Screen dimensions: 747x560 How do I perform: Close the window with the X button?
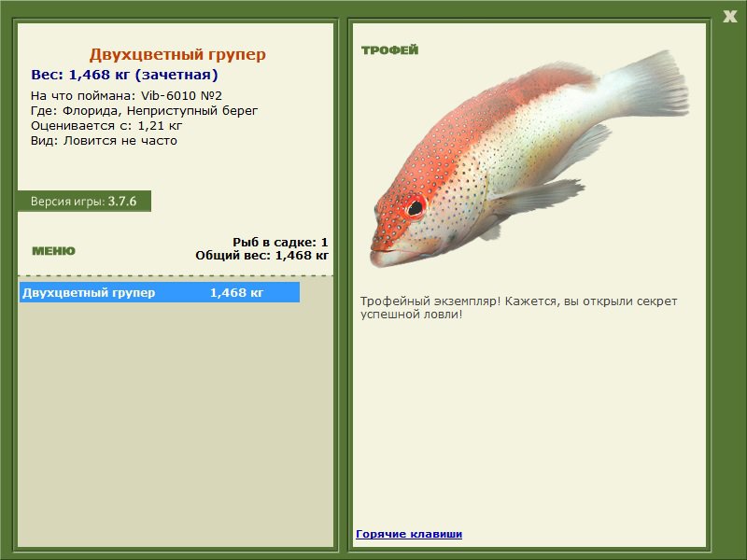pyautogui.click(x=729, y=17)
